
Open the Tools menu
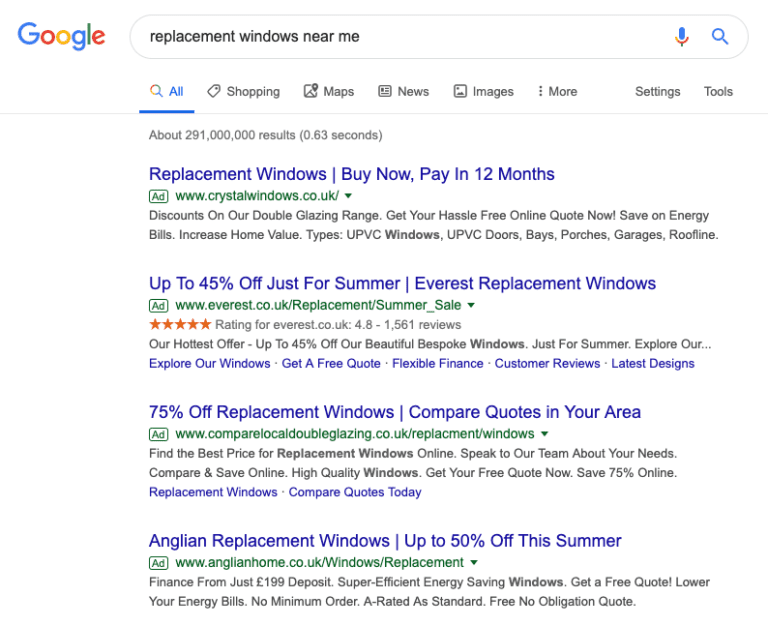point(718,92)
